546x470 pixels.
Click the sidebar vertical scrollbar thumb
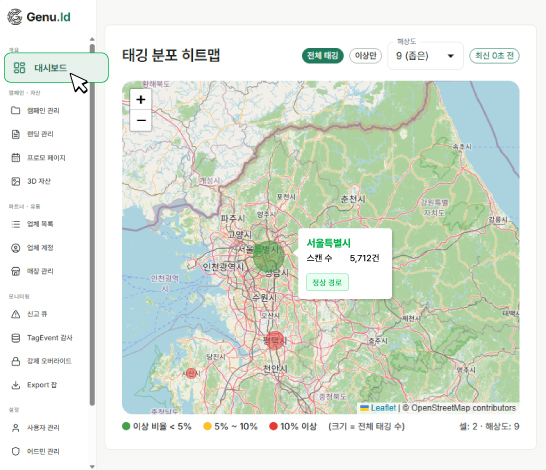(x=92, y=225)
